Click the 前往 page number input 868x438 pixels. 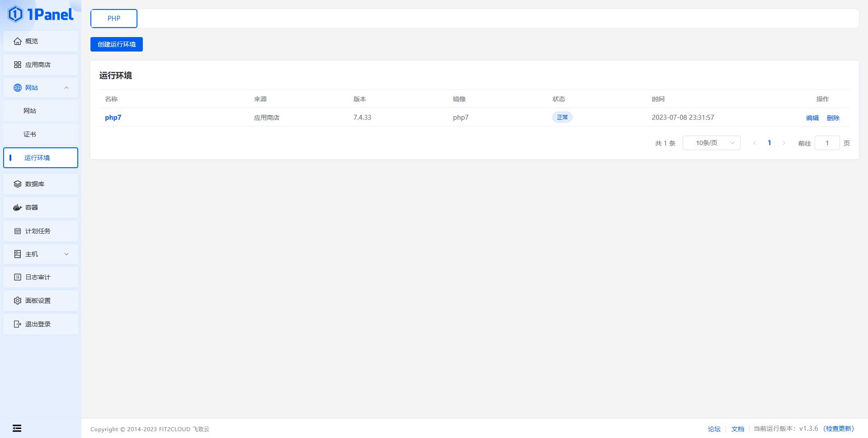(827, 143)
